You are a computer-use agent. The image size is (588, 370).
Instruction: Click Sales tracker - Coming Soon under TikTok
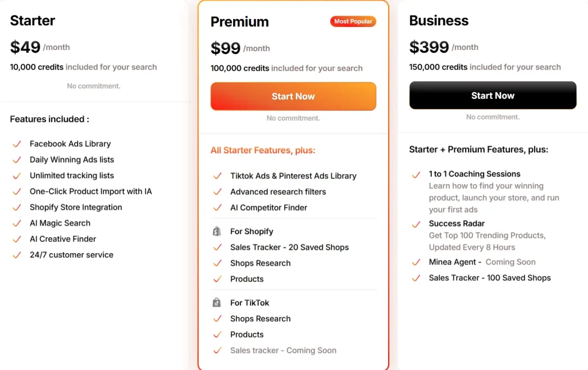[283, 350]
